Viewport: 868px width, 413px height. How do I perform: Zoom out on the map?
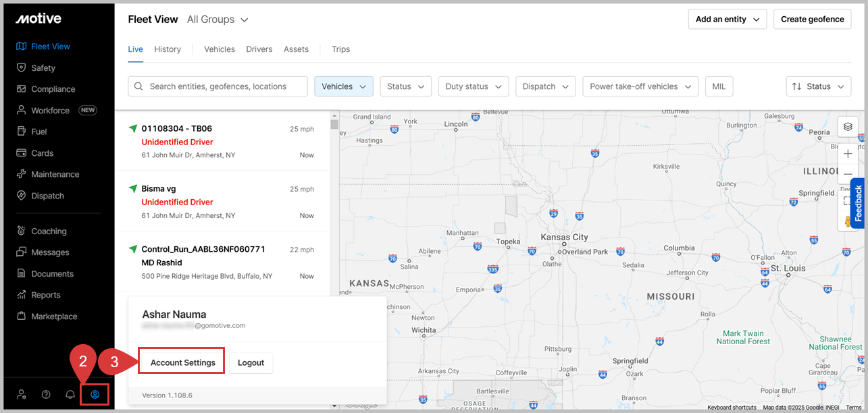click(x=848, y=174)
